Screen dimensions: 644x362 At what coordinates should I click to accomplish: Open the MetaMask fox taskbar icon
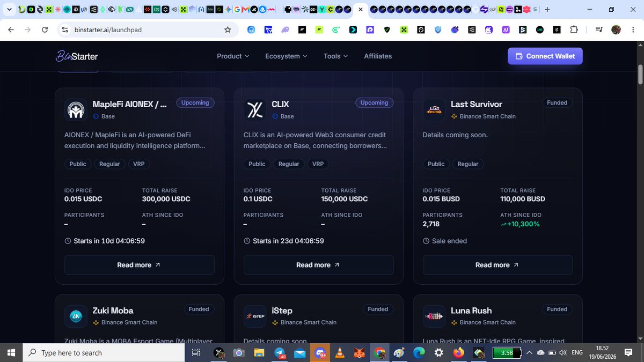click(x=358, y=353)
